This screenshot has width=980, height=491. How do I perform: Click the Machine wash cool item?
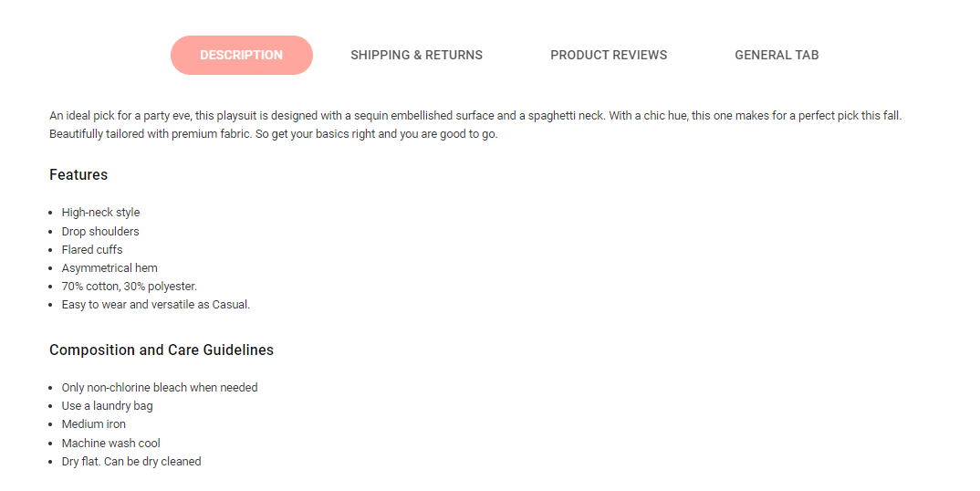click(110, 443)
